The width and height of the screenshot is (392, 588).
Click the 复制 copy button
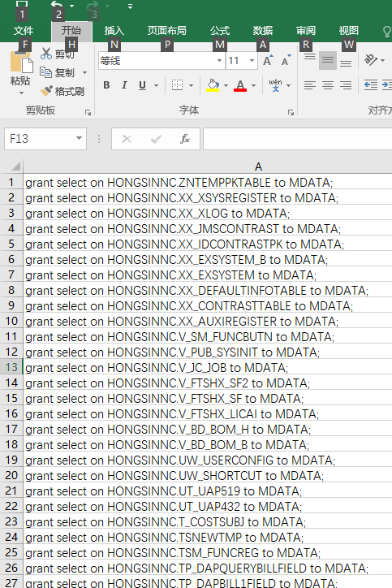click(x=57, y=72)
